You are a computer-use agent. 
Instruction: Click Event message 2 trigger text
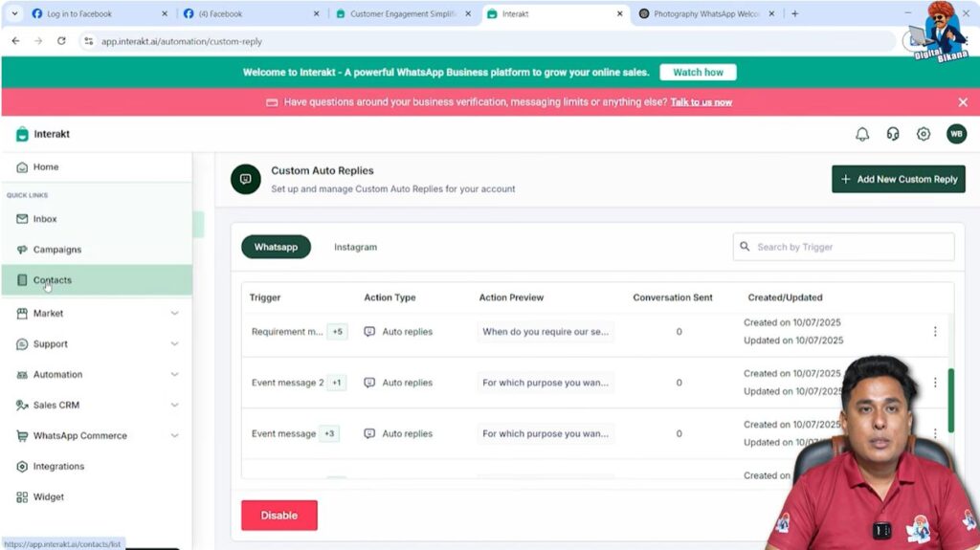point(287,382)
